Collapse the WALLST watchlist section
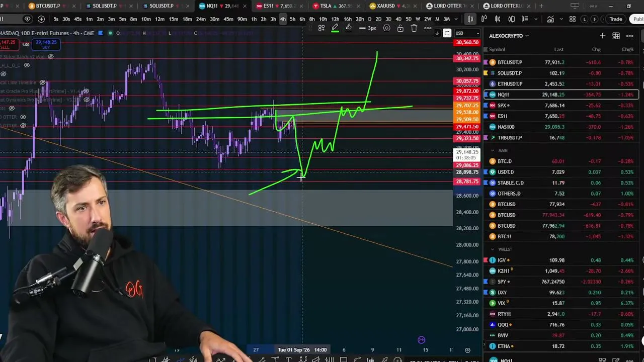Viewport: 644px width, 362px height. (x=493, y=249)
